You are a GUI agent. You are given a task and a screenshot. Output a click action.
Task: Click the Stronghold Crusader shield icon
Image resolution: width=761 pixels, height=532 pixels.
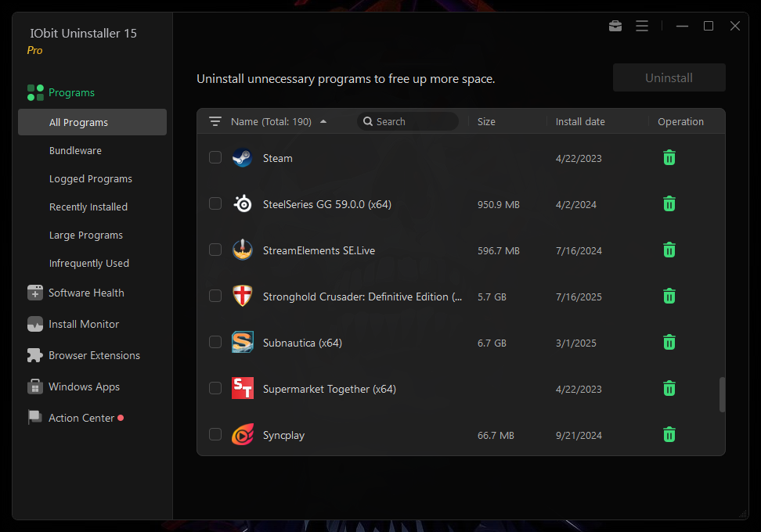[x=242, y=296]
